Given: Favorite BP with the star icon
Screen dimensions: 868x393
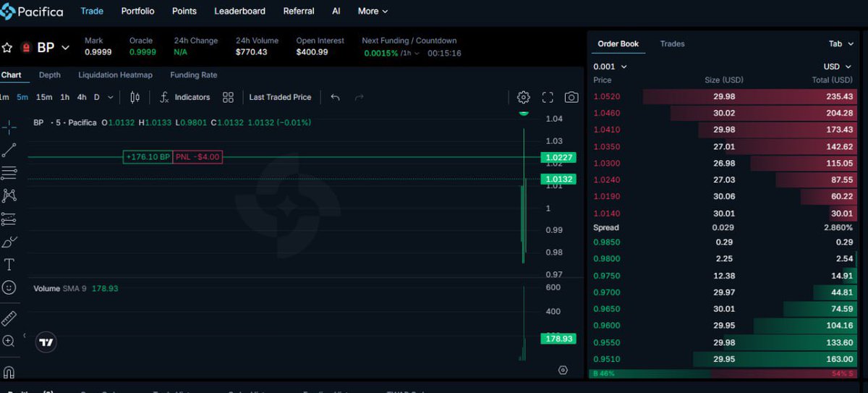Looking at the screenshot, I should click(x=7, y=48).
